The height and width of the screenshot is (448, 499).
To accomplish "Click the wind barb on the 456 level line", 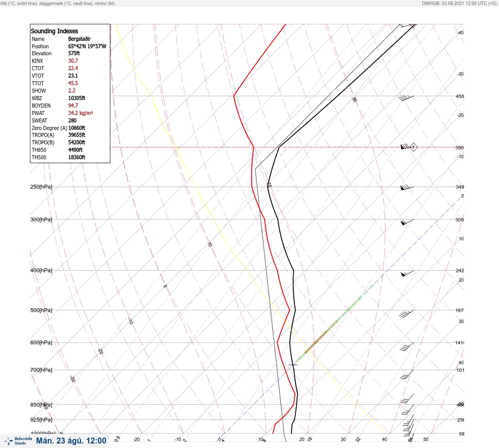I will (406, 98).
